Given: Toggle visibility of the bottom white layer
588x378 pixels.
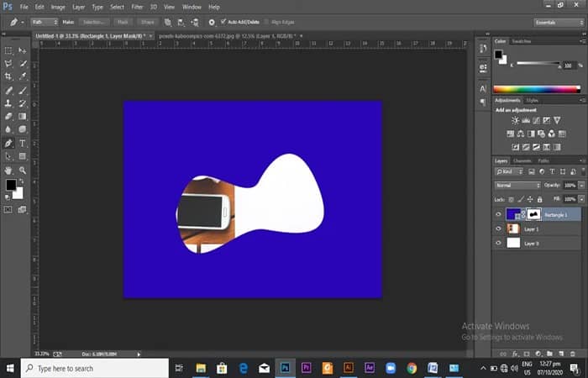Looking at the screenshot, I should pyautogui.click(x=498, y=243).
